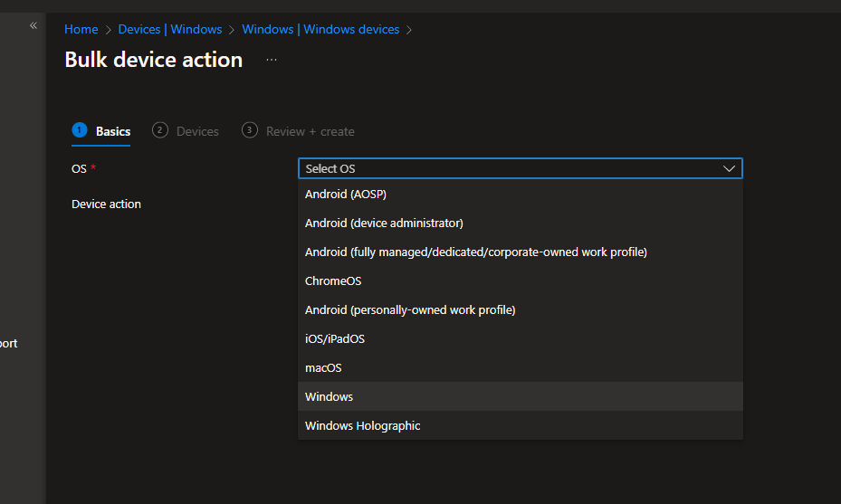Open the Devices step tab

pos(197,131)
